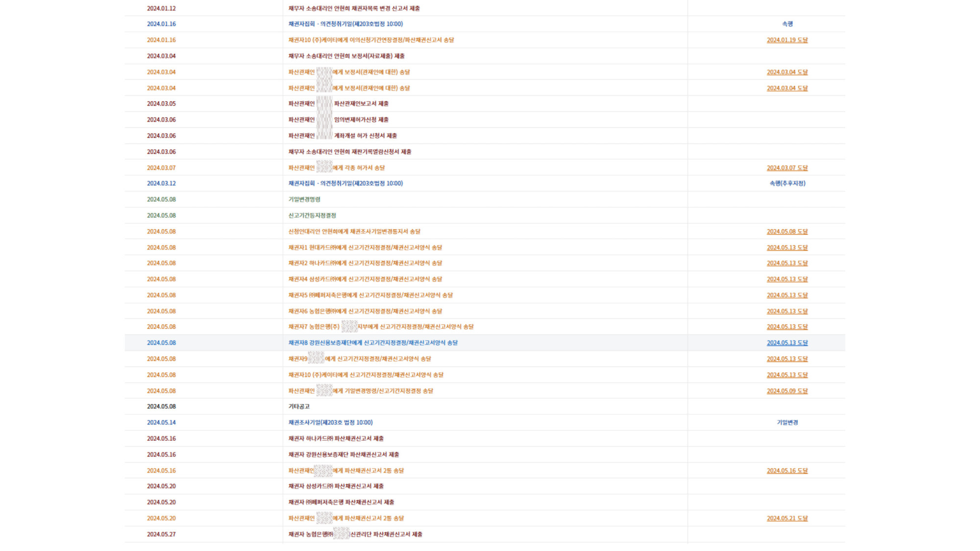Select the highlighted 채권자8 강원신용보증재단 송달 entry
This screenshot has height=551, width=980.
pyautogui.click(x=373, y=343)
